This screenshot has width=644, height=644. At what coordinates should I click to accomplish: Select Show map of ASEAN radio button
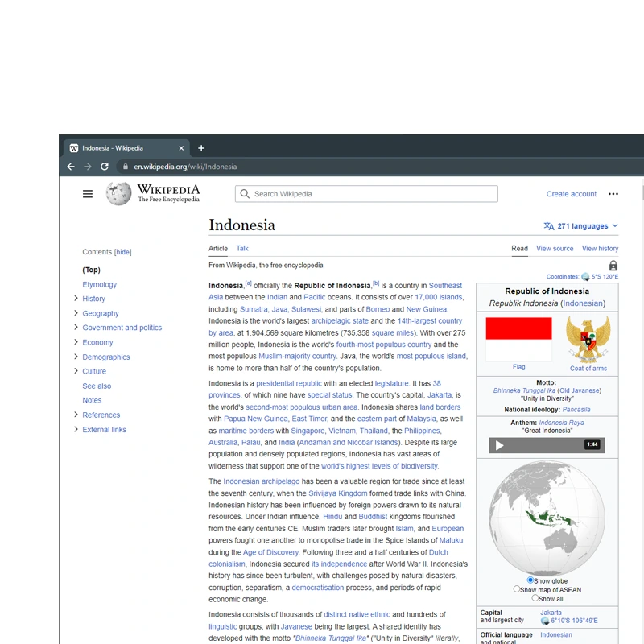point(517,589)
